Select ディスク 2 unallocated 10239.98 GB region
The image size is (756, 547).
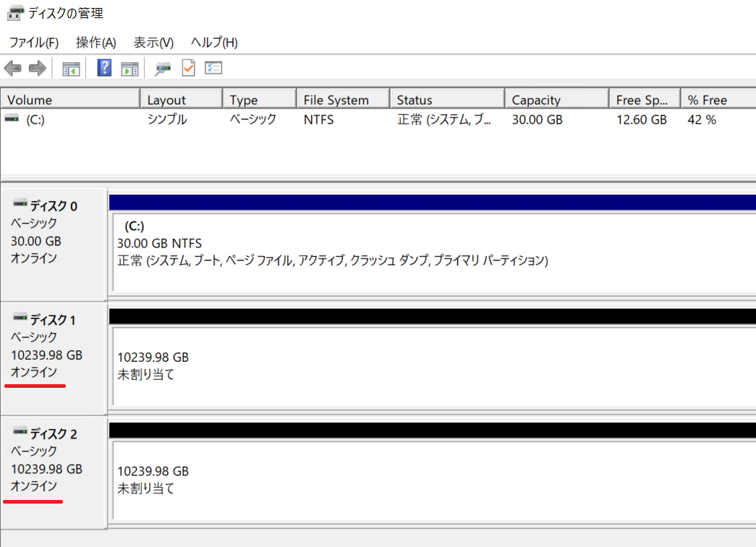[434, 480]
